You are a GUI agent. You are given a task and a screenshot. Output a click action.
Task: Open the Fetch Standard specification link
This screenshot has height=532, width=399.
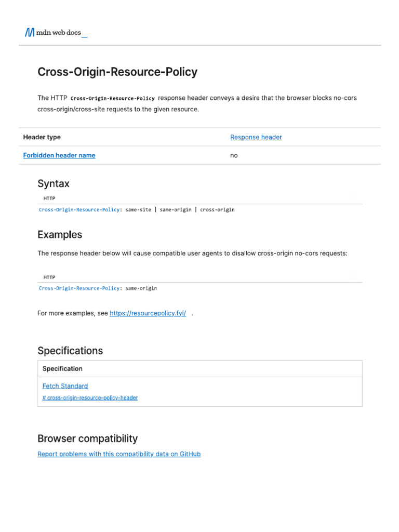point(65,386)
